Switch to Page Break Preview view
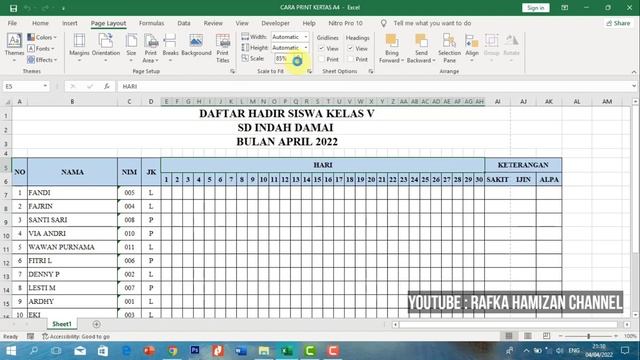This screenshot has width=640, height=360. [x=547, y=336]
